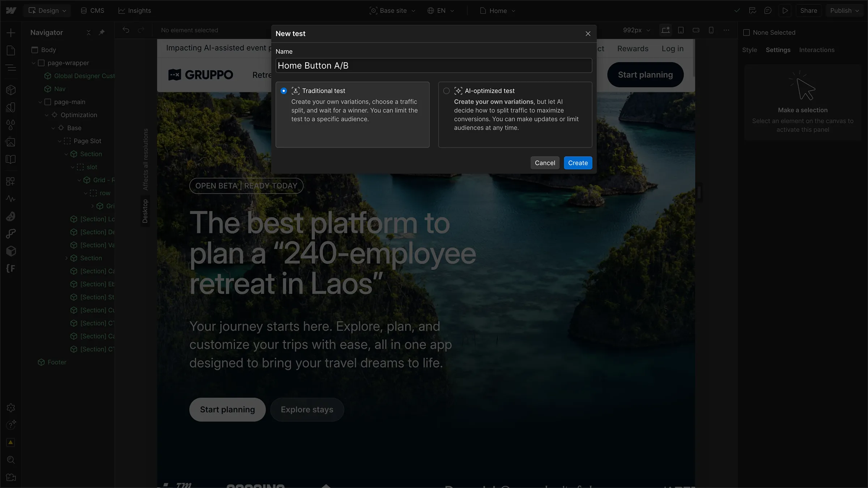
Task: Open the Site Search tool
Action: coord(11,460)
